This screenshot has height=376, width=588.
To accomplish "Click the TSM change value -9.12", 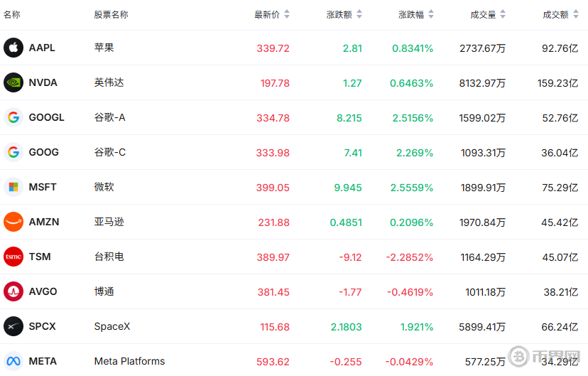I will click(350, 257).
